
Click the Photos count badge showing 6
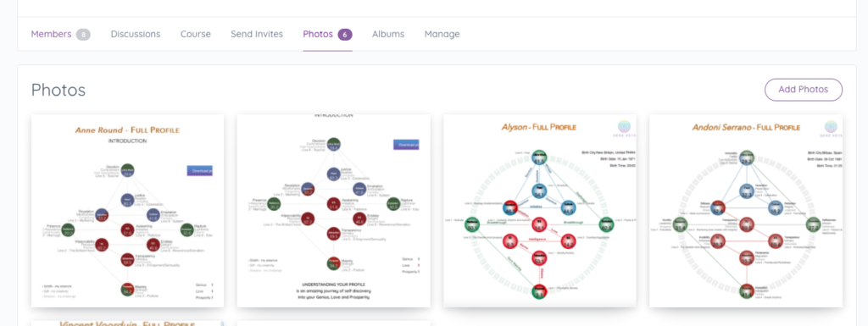click(x=344, y=35)
